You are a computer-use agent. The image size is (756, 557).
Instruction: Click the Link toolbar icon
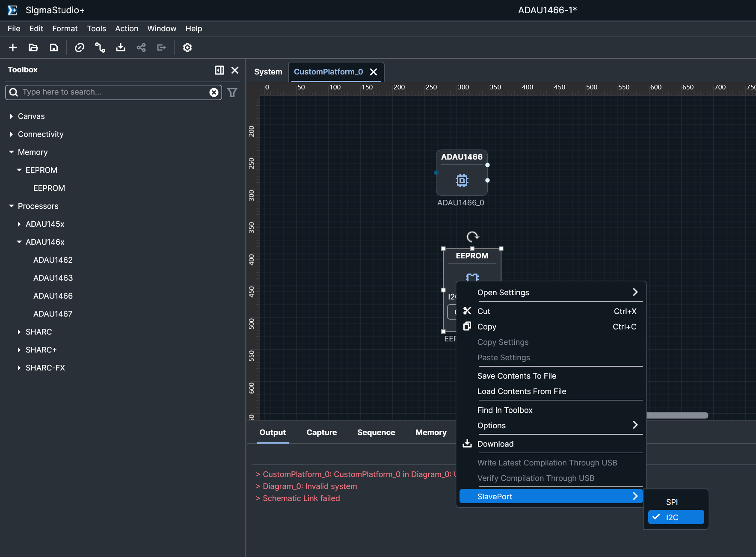[80, 47]
